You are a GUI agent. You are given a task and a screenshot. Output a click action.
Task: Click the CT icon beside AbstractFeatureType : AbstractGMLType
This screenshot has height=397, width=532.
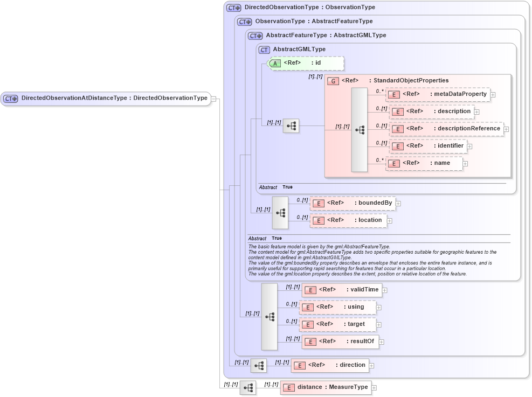pyautogui.click(x=255, y=36)
